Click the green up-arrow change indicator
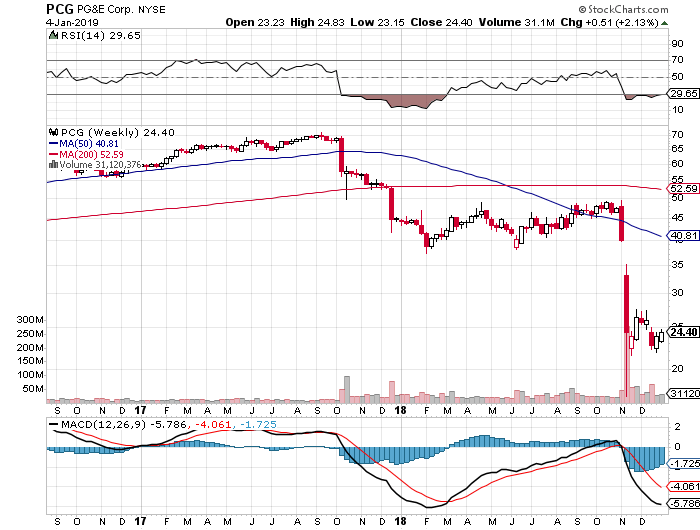700x530 pixels. [664, 23]
